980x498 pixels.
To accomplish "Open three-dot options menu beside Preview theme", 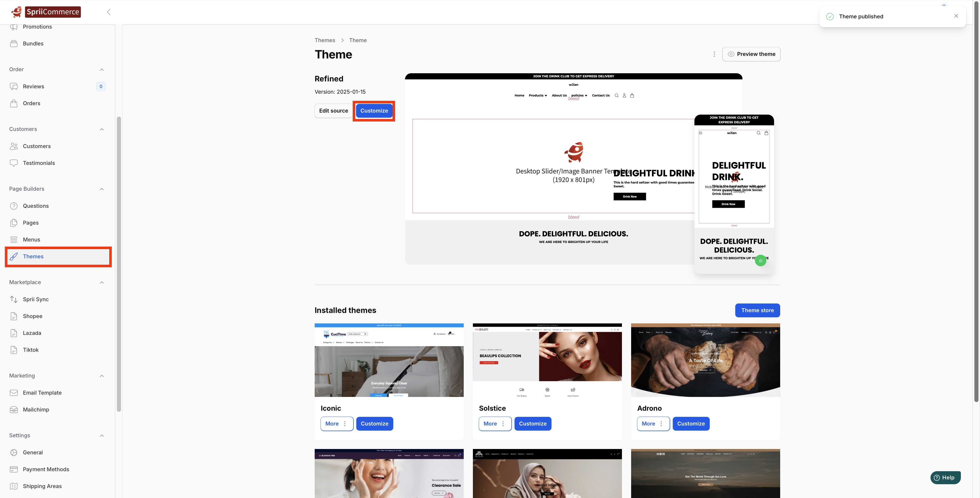I will 714,54.
